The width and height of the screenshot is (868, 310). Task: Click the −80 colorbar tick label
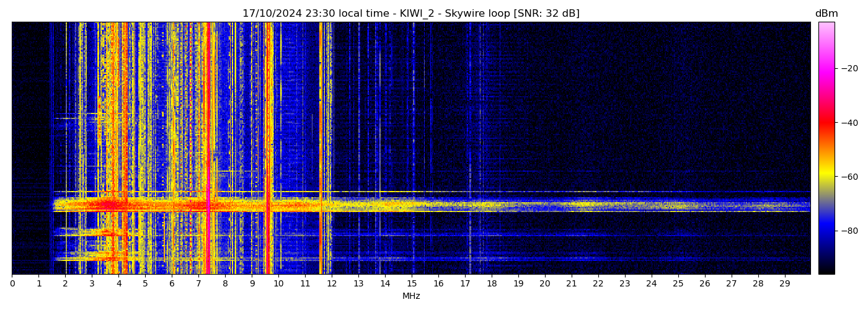pyautogui.click(x=847, y=231)
